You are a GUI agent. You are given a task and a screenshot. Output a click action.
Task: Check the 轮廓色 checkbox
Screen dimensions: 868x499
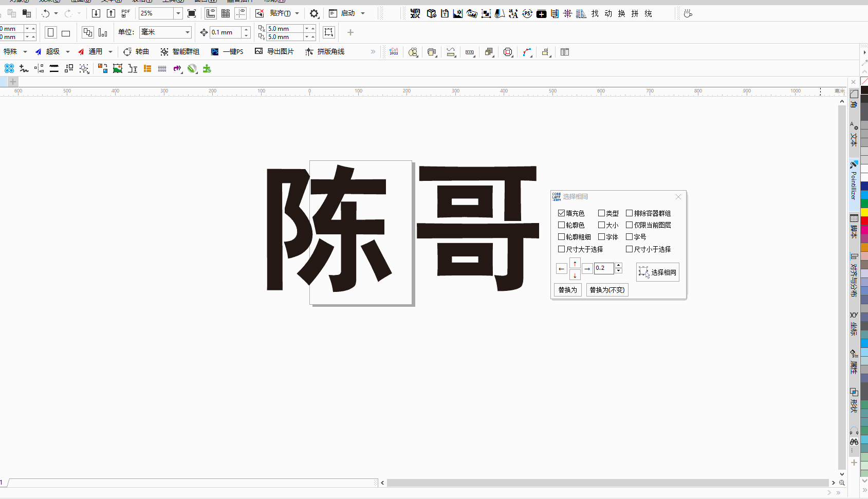(561, 225)
